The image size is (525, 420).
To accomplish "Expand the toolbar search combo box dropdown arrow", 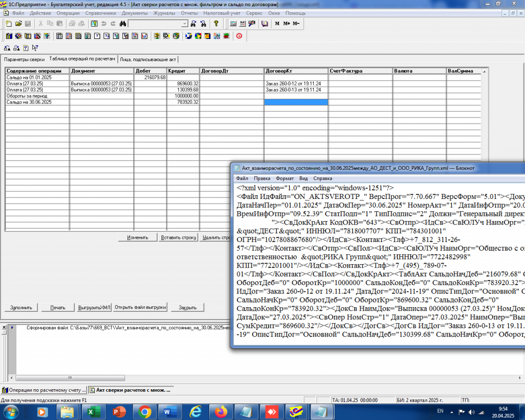I will point(185,24).
